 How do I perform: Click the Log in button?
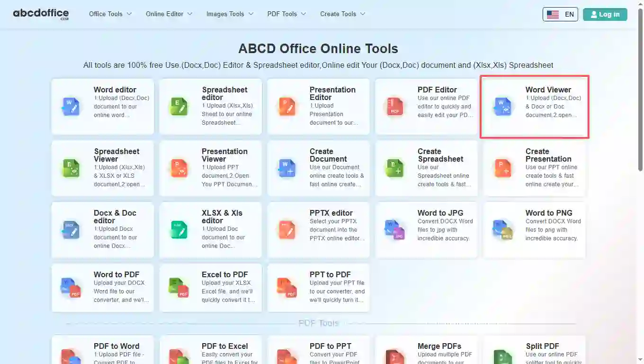(605, 14)
